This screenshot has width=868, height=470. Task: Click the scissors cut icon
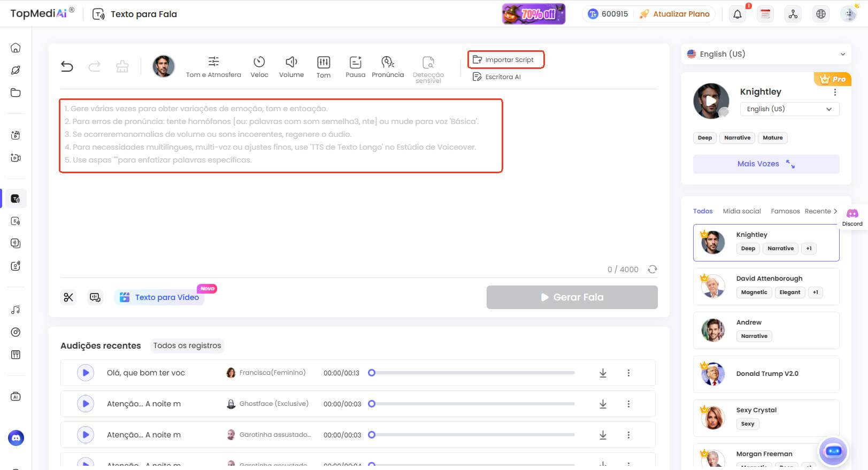click(x=68, y=297)
